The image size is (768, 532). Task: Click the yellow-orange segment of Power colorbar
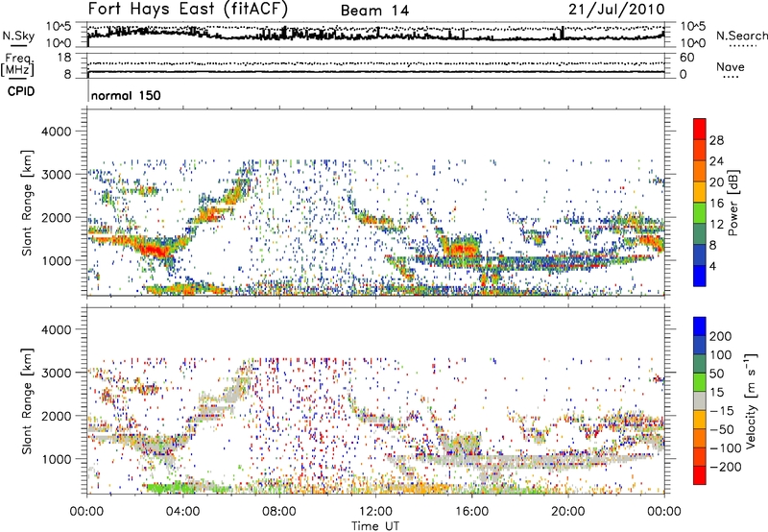tap(700, 192)
